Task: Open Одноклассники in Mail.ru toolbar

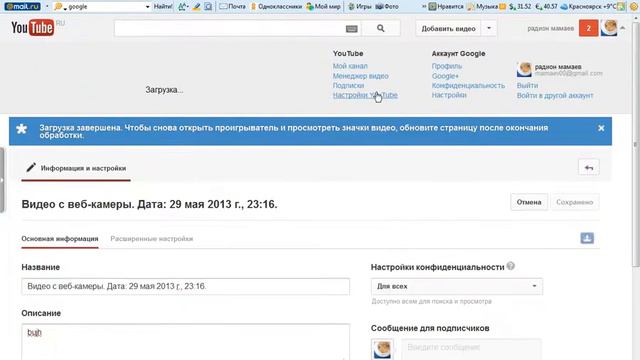Action: click(276, 7)
